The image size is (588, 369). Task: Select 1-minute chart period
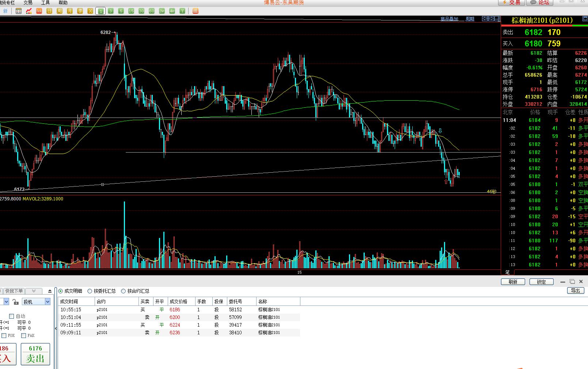tap(100, 11)
